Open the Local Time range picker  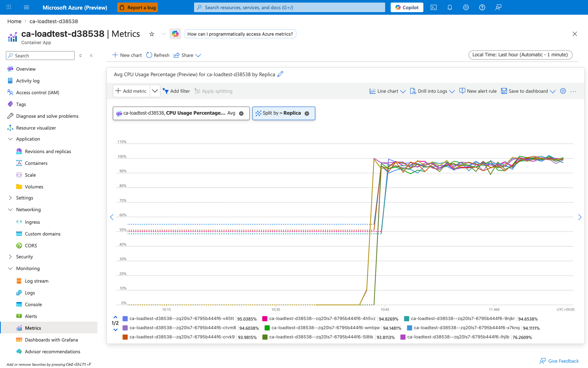click(x=520, y=55)
